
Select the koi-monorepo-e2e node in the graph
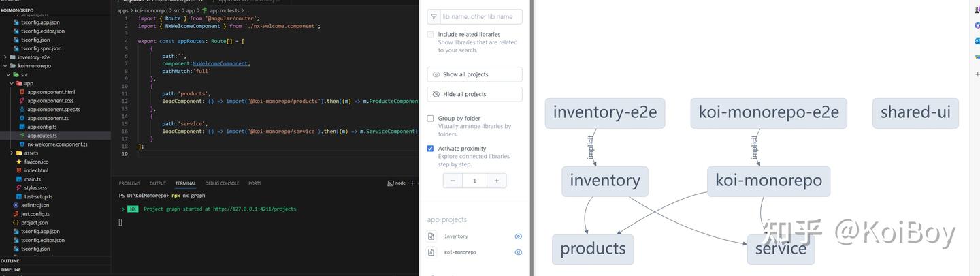pos(768,113)
